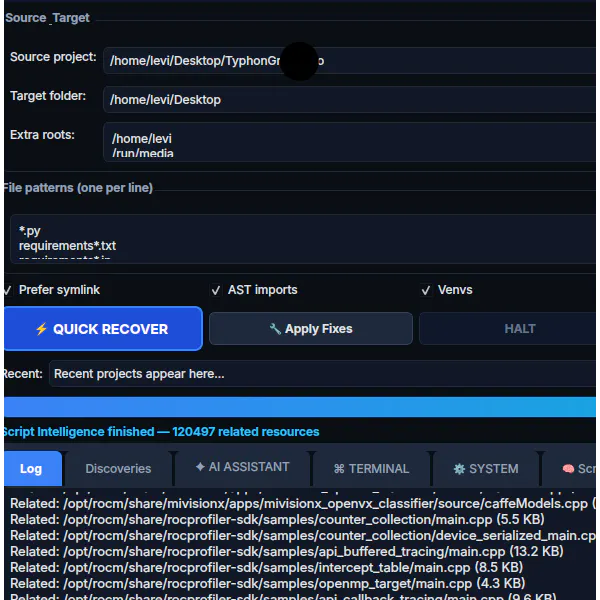Click the device_serialized_main log line
The image size is (600, 600).
coord(303,535)
